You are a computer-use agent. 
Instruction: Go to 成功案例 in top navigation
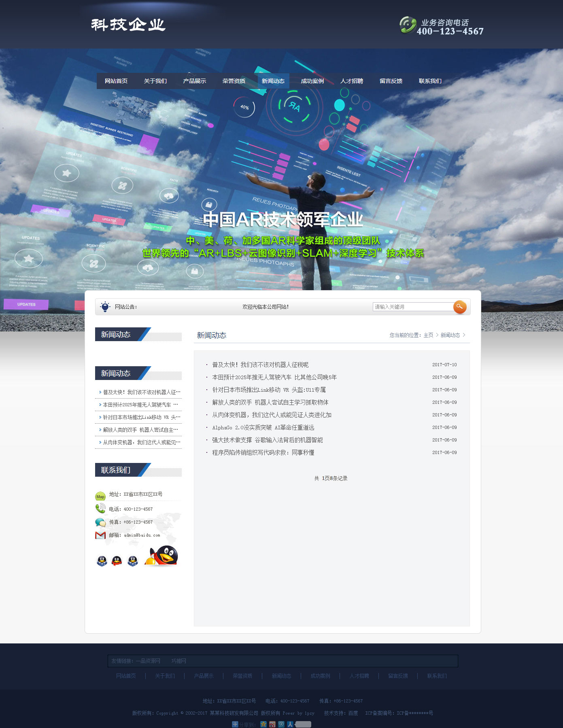pos(312,81)
